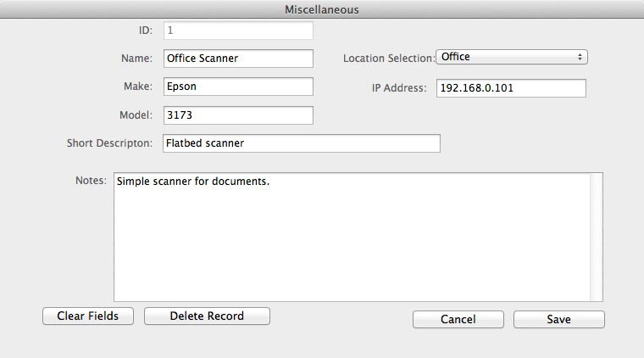Click the "Short Descripton:" label
This screenshot has width=644, height=358.
pos(109,143)
